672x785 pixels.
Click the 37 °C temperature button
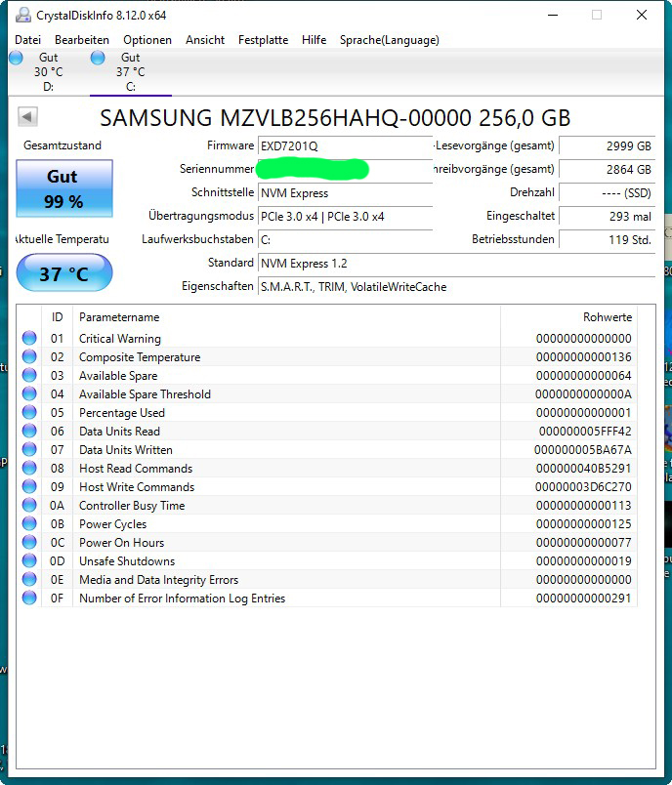[x=64, y=272]
